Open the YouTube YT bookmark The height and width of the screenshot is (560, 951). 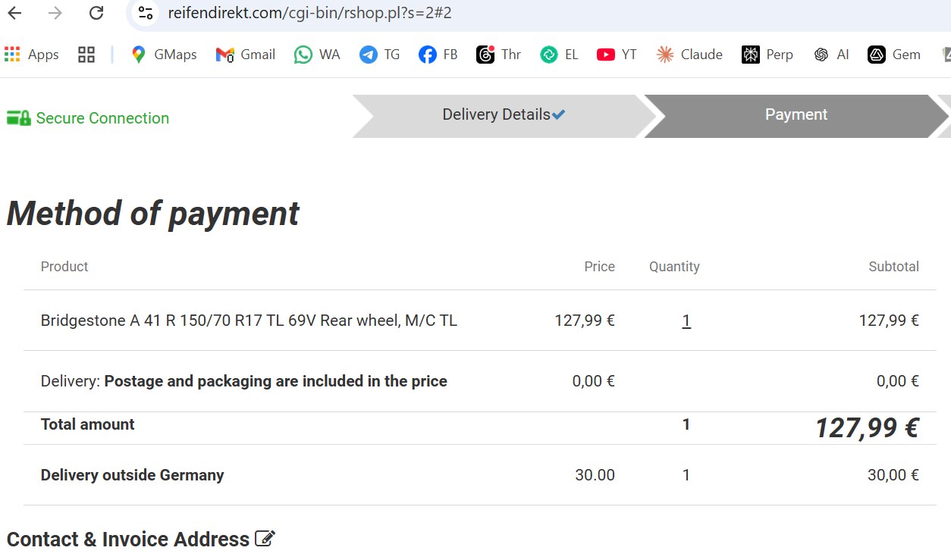pyautogui.click(x=616, y=55)
